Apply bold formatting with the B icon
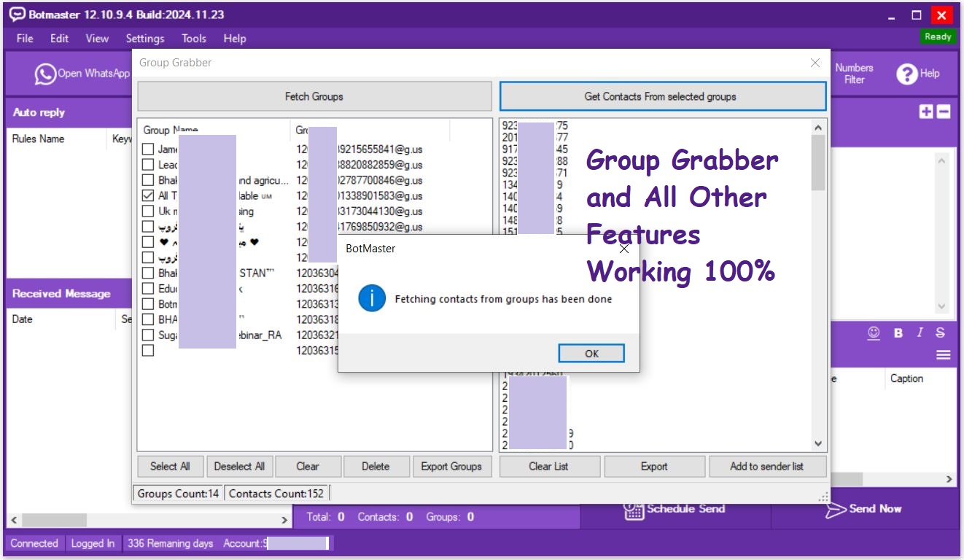Screen dimensions: 964x560 (x=898, y=332)
